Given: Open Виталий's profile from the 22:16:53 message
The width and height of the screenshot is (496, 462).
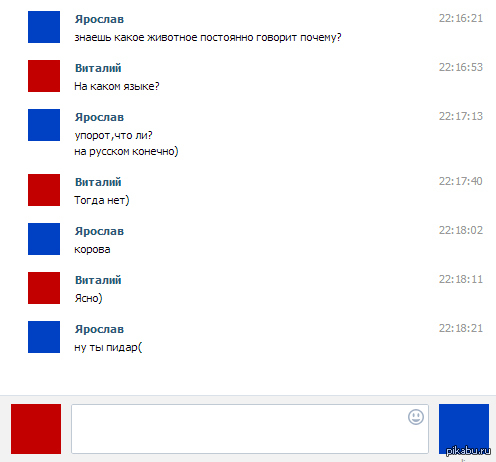Looking at the screenshot, I should [x=98, y=68].
